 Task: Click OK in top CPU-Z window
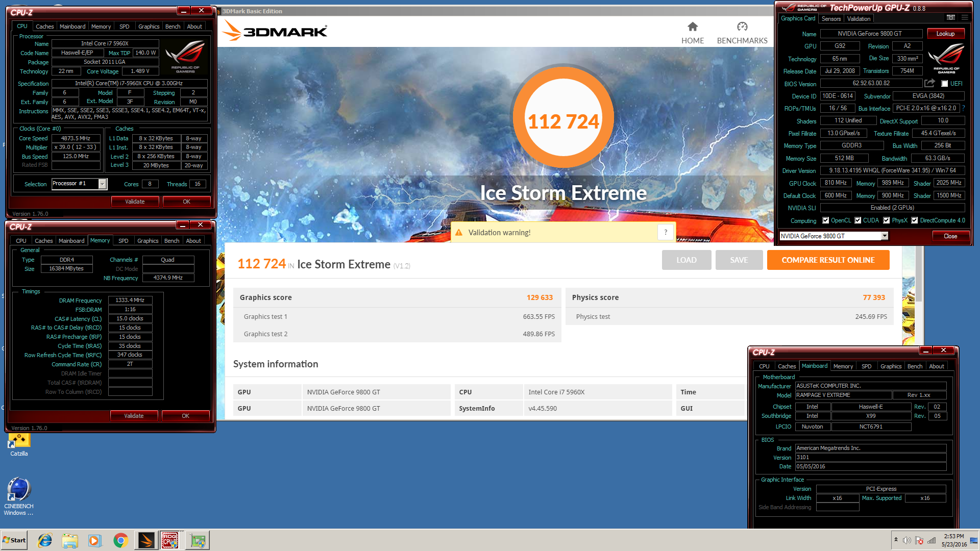[x=186, y=202]
